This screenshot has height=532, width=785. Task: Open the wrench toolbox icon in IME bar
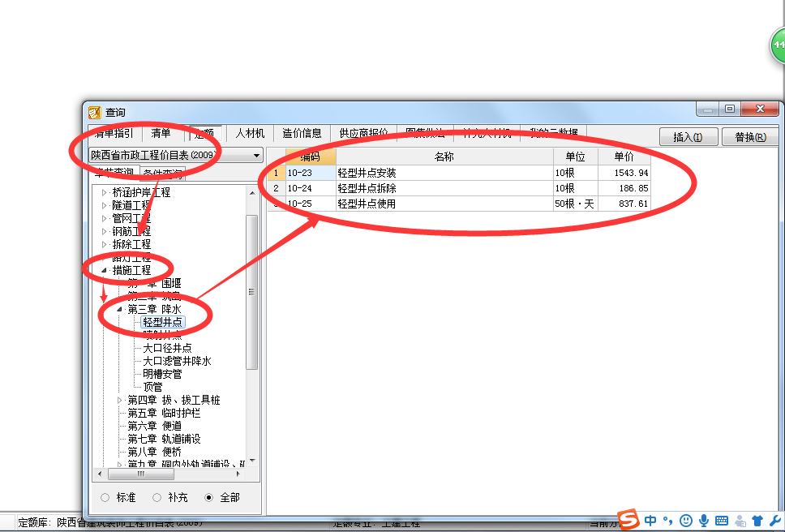[x=775, y=521]
